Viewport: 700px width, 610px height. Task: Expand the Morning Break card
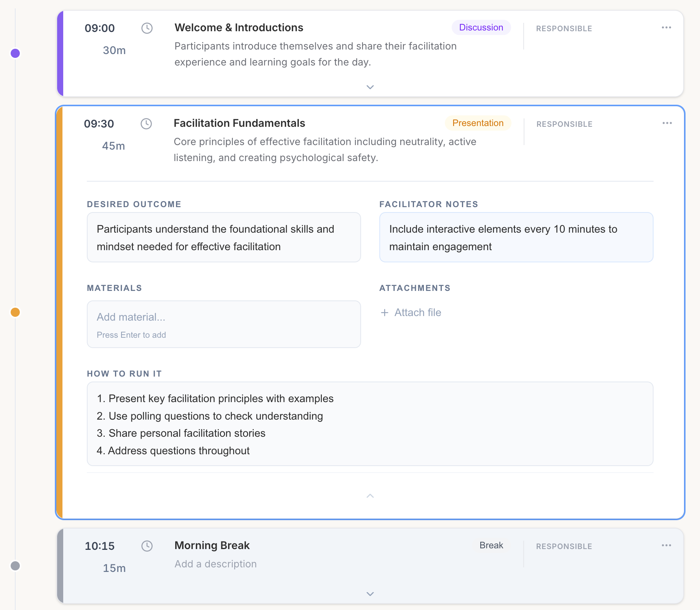pyautogui.click(x=370, y=594)
